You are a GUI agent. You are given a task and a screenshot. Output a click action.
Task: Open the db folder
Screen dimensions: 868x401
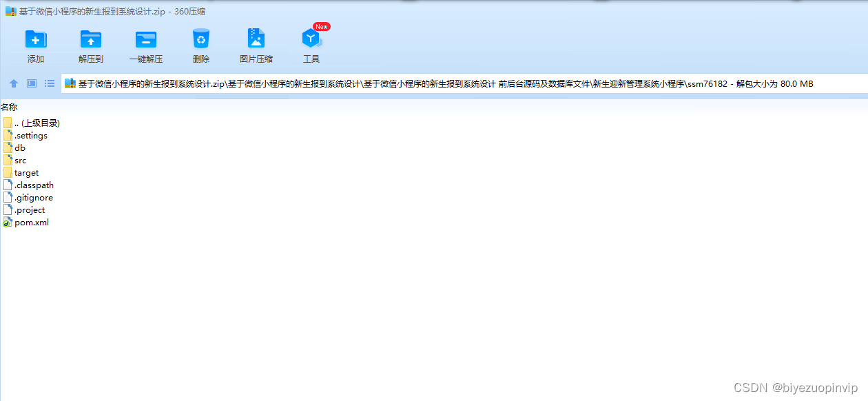(19, 147)
